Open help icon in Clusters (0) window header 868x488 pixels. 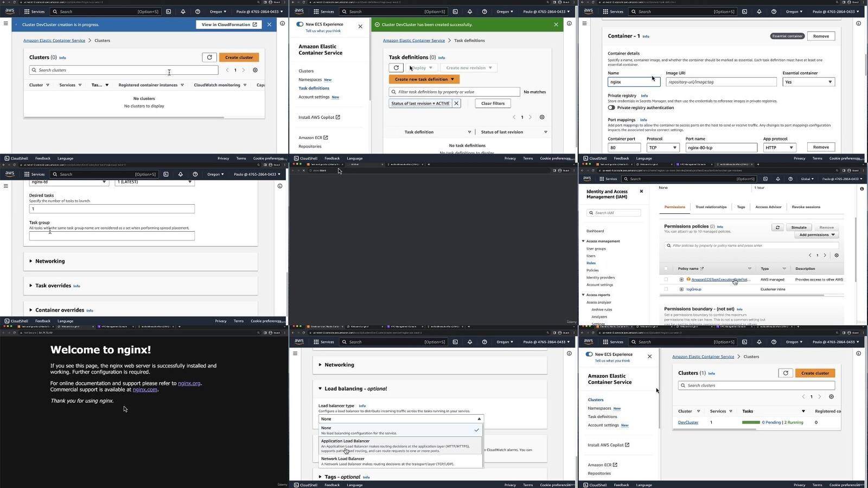pyautogui.click(x=197, y=11)
